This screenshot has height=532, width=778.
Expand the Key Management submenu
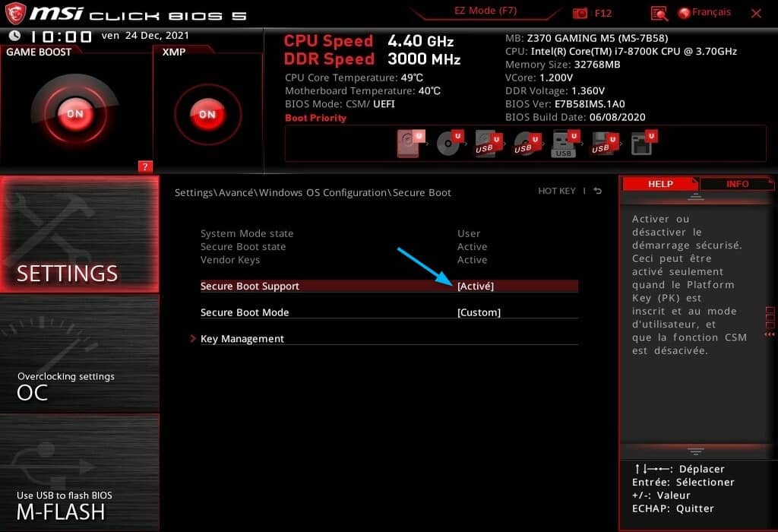point(242,339)
